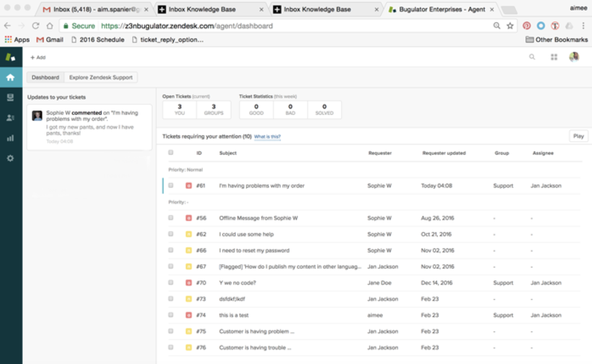Switch to Explore Zendesk Support tab
Screen dimensions: 592x364
click(101, 77)
